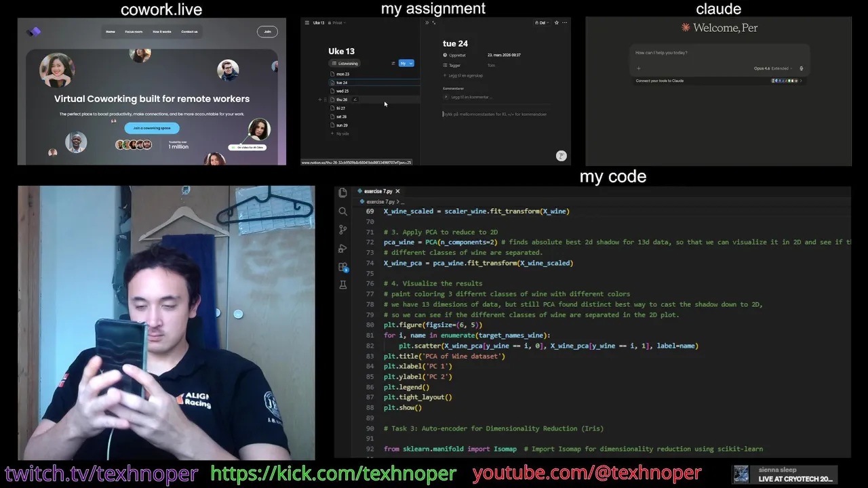
Task: Click the man with glasses avatar on cowork.live
Action: 228,70
